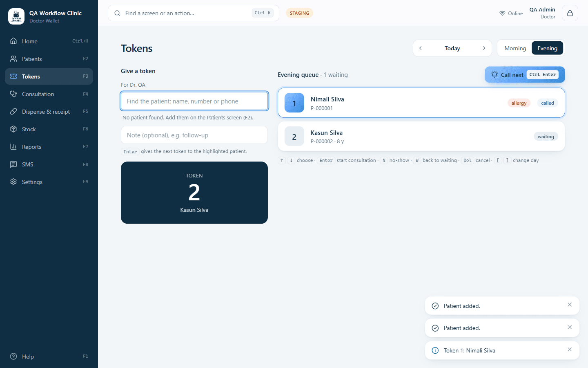The image size is (588, 368).
Task: Click the optional note input field
Action: pyautogui.click(x=194, y=135)
